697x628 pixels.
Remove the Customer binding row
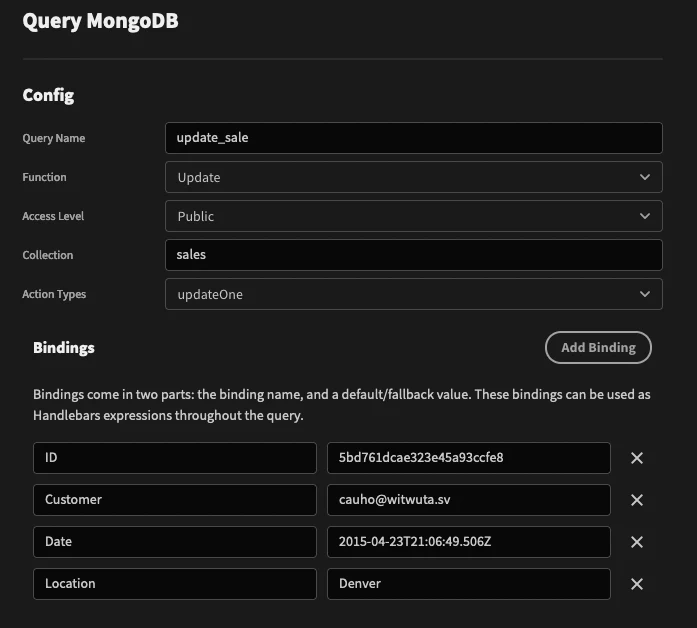[x=637, y=500]
